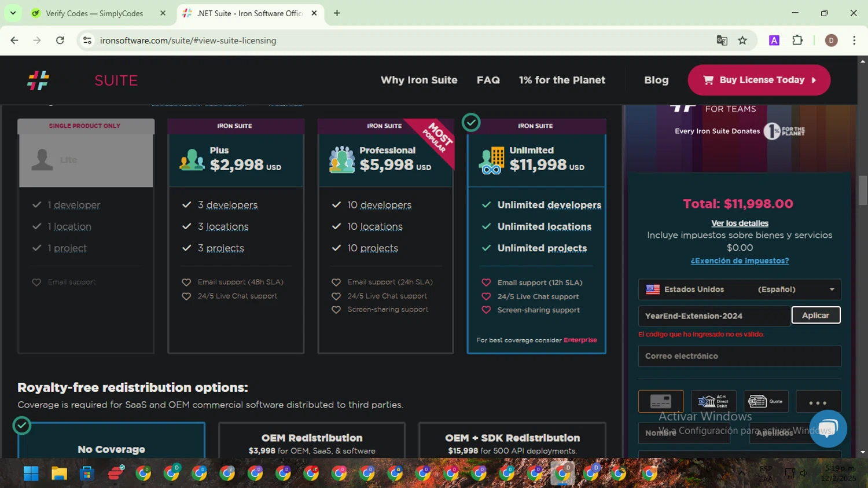Select the OEM Redistribution coverage option
This screenshot has height=488, width=868.
tap(312, 441)
